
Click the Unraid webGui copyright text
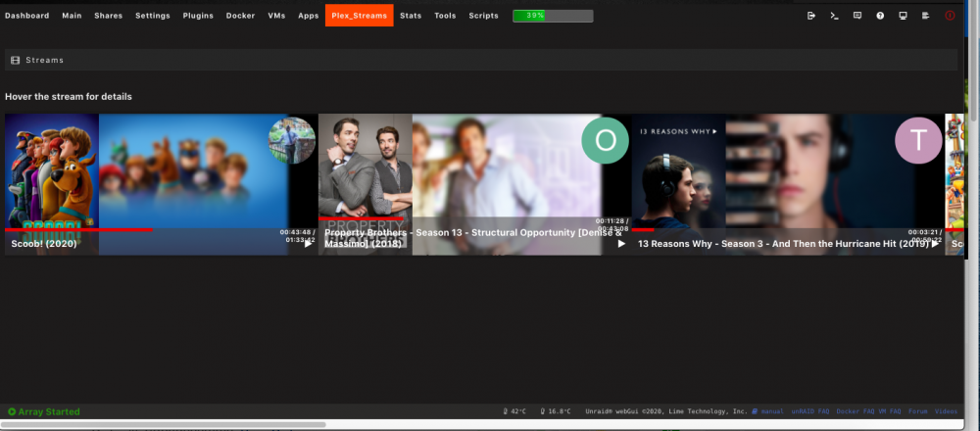tap(666, 411)
